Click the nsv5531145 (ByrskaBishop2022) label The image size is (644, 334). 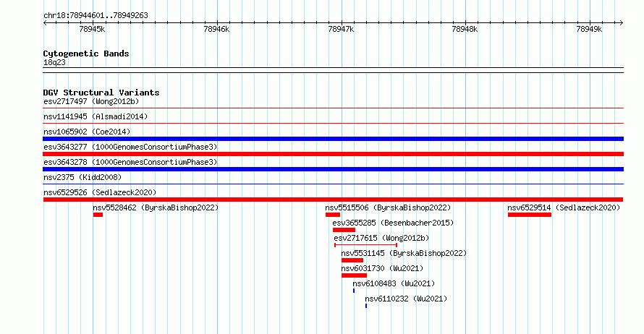[404, 253]
